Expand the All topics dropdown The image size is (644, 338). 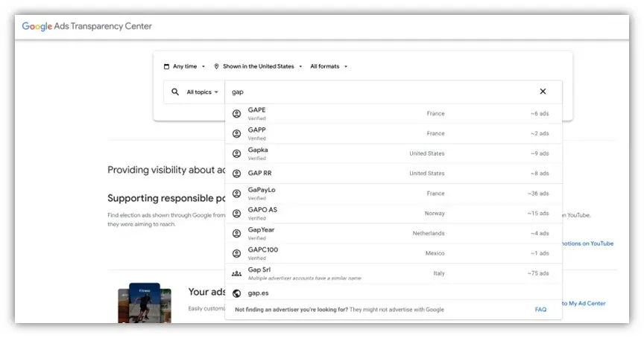click(x=203, y=92)
